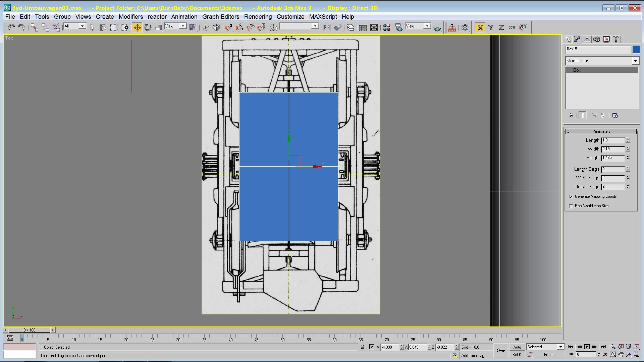Enable Real-World Map Size checkbox
The image size is (644, 362).
click(571, 206)
